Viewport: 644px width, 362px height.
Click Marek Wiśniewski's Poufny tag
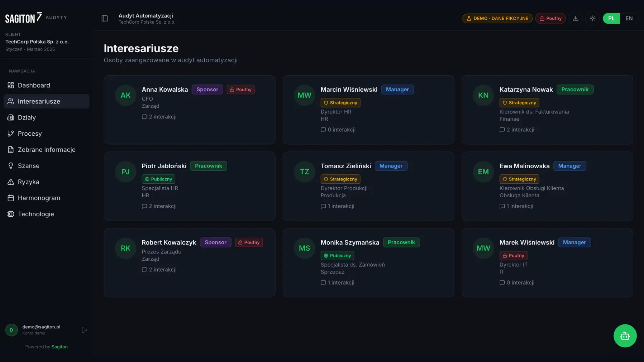pyautogui.click(x=513, y=256)
